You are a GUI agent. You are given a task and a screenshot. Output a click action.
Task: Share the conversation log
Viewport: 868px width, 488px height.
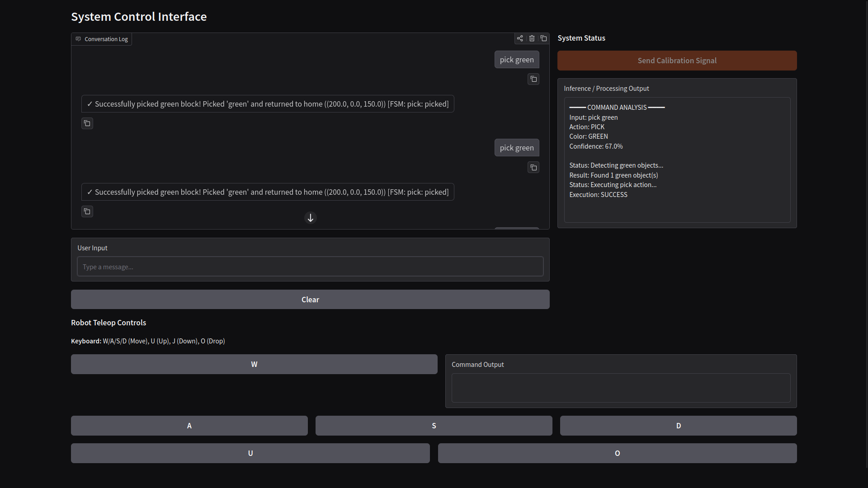tap(520, 38)
